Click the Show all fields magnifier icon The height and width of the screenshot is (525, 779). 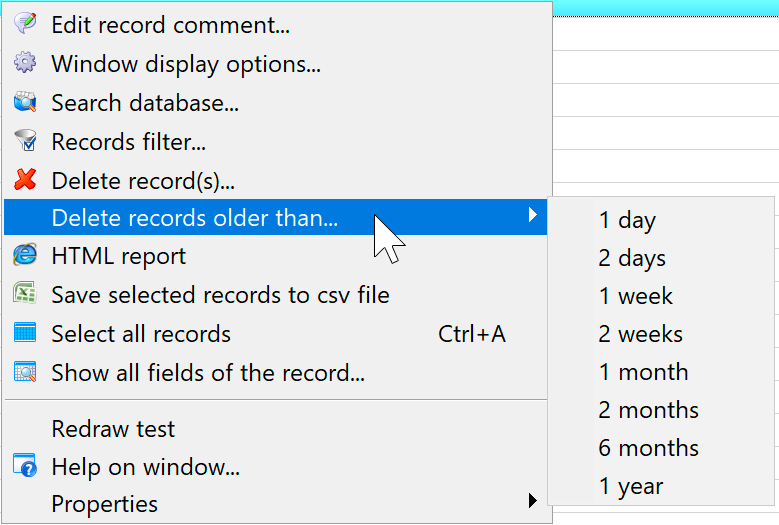25,372
